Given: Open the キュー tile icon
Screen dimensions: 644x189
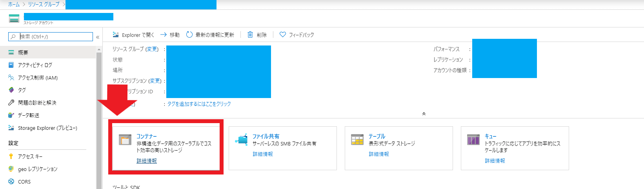Looking at the screenshot, I should (x=473, y=140).
